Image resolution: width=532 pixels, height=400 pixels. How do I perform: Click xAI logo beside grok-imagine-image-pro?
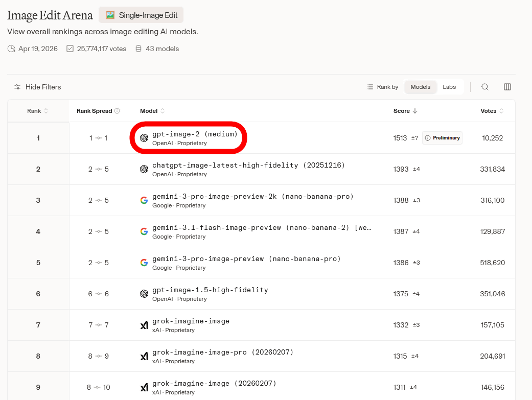click(144, 357)
